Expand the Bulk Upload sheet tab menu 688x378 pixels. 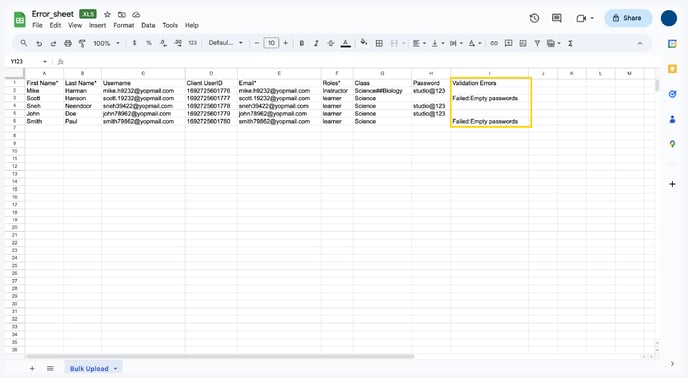pos(115,368)
